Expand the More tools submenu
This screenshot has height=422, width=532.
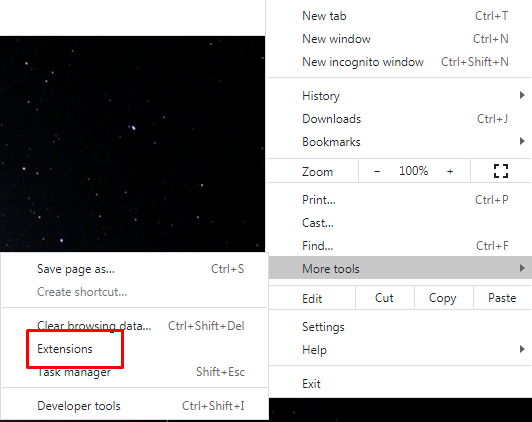click(400, 269)
